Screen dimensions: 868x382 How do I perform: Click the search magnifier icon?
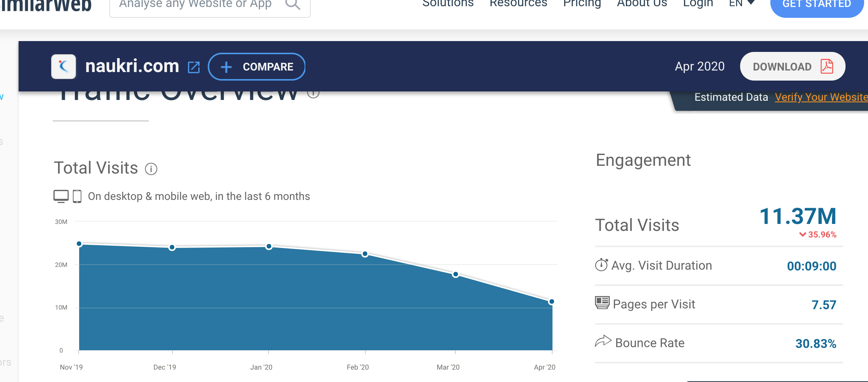pyautogui.click(x=293, y=5)
